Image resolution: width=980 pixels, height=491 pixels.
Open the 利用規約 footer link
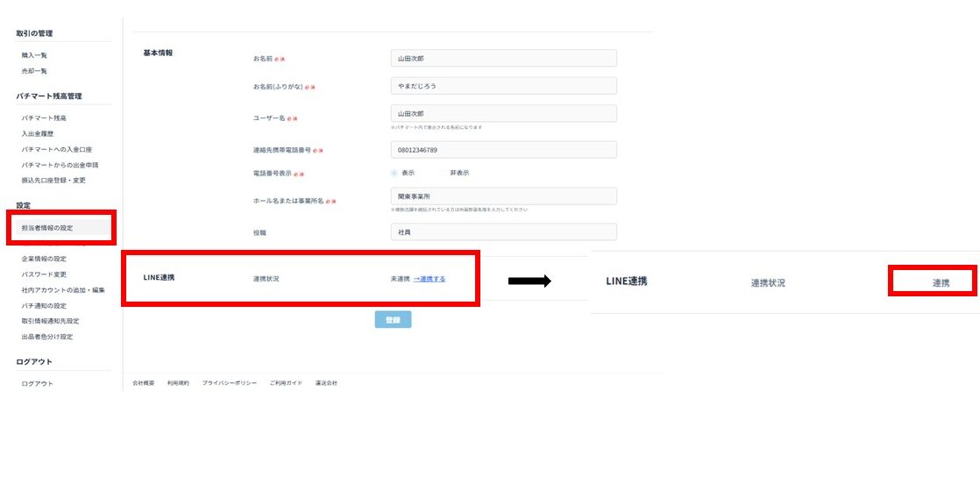(x=178, y=383)
